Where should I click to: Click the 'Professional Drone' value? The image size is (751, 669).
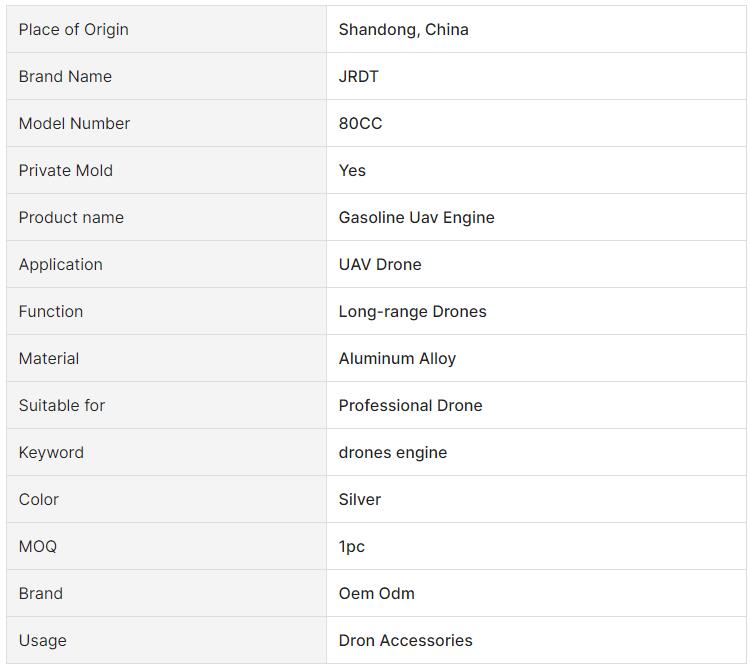tap(410, 405)
